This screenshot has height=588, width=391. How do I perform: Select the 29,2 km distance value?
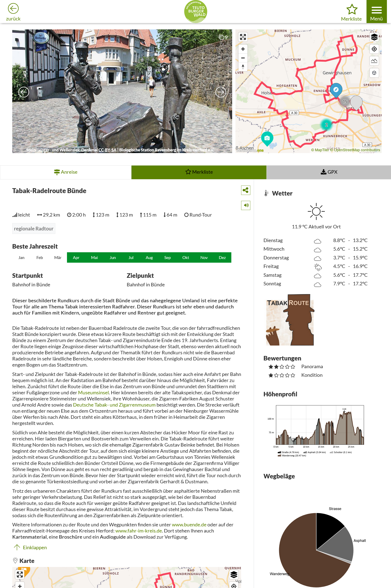(49, 215)
